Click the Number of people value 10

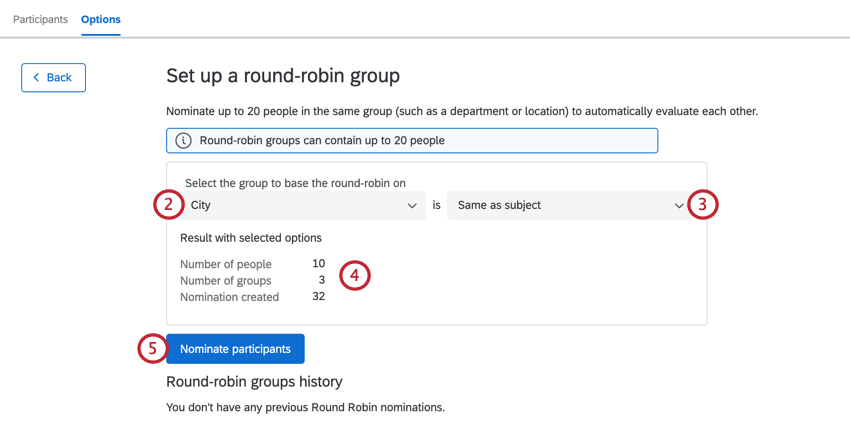coord(318,264)
